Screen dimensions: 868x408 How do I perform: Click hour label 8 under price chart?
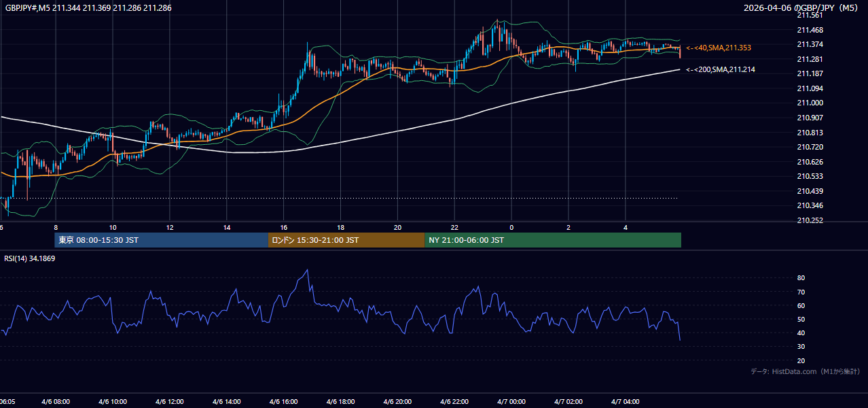pyautogui.click(x=56, y=228)
